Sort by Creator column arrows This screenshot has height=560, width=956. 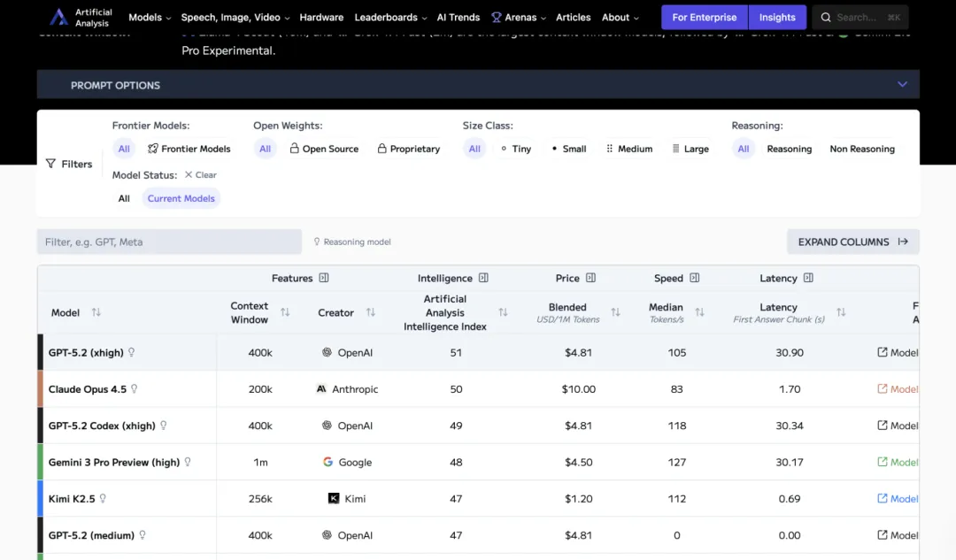[371, 312]
